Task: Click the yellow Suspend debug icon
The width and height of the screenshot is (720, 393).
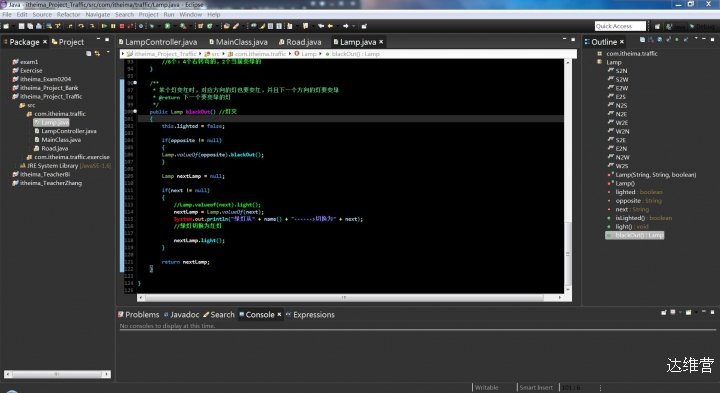Action: tap(113, 26)
